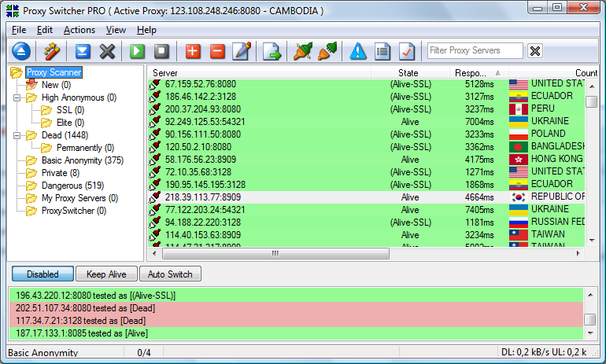606x364 pixels.
Task: Clear filter with the X button
Action: (x=535, y=51)
